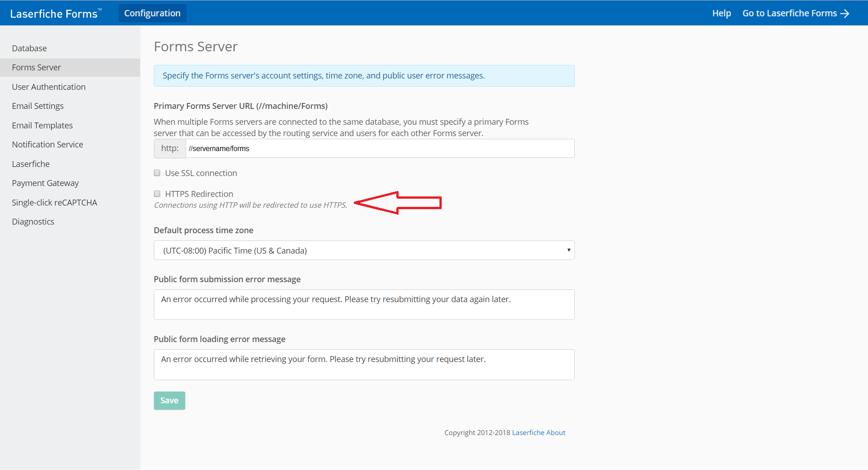Click the Primary Forms Server URL field
Viewport: 868px width, 470px height.
tap(380, 149)
